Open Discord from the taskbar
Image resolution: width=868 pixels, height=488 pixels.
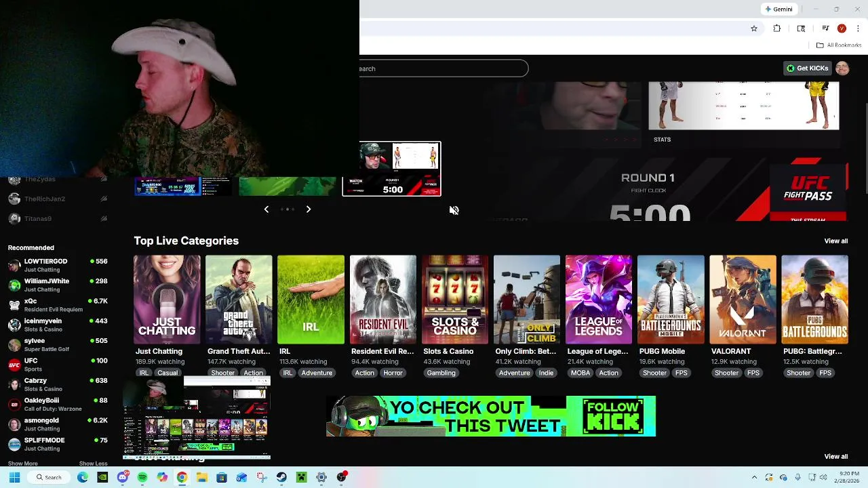point(122,478)
